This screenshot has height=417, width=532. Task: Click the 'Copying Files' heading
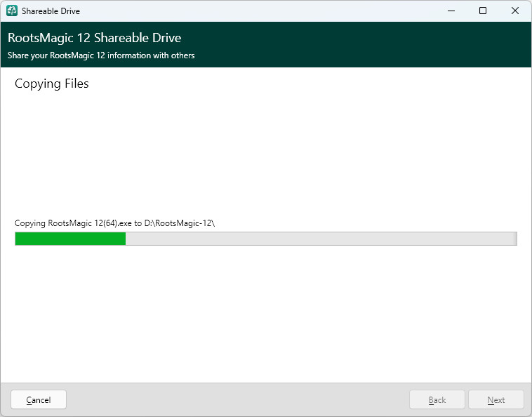(51, 84)
